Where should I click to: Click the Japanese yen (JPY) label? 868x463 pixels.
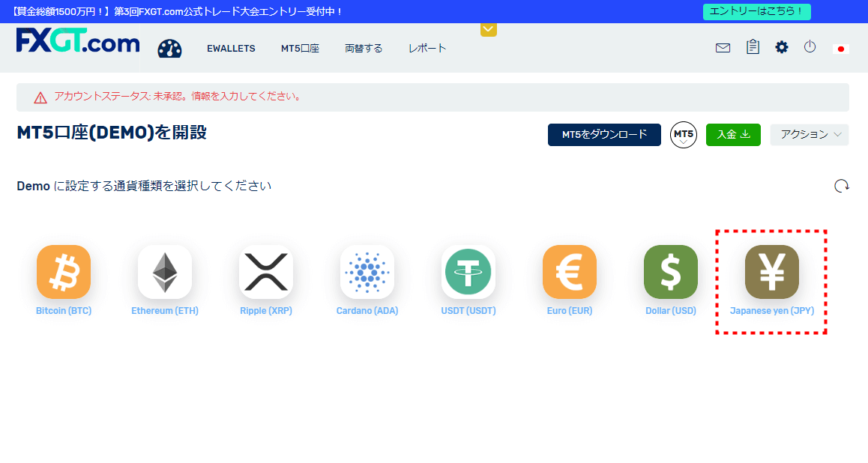pyautogui.click(x=772, y=311)
